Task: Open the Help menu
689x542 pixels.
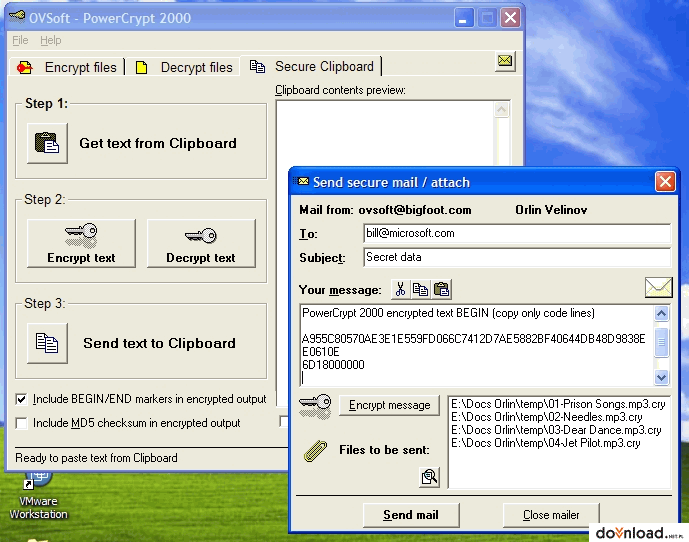Action: tap(51, 40)
